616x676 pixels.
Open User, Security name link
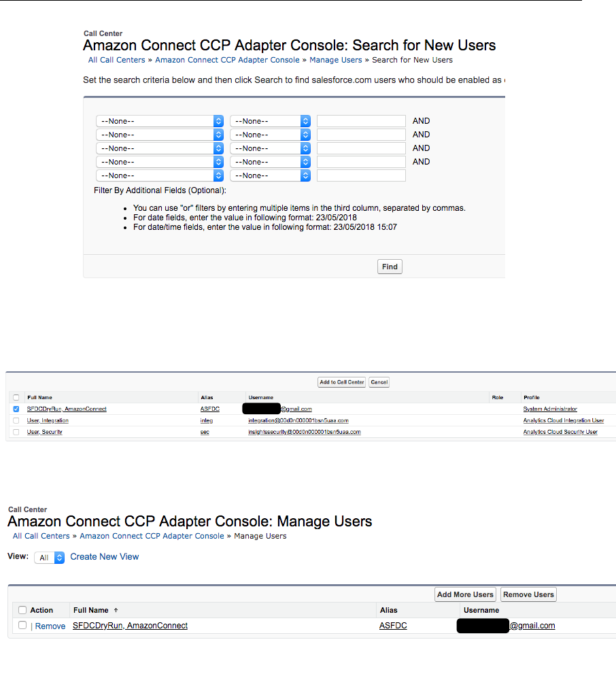click(45, 432)
